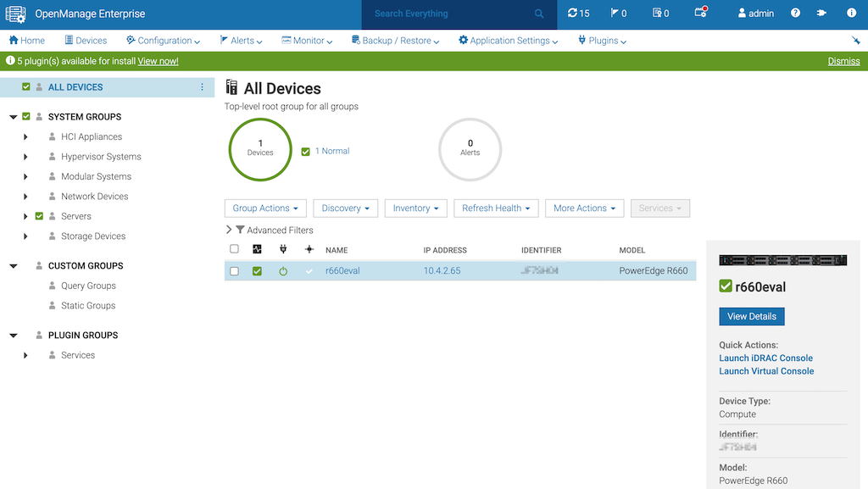Toggle the SYSTEM GROUPS green checkbox

26,116
